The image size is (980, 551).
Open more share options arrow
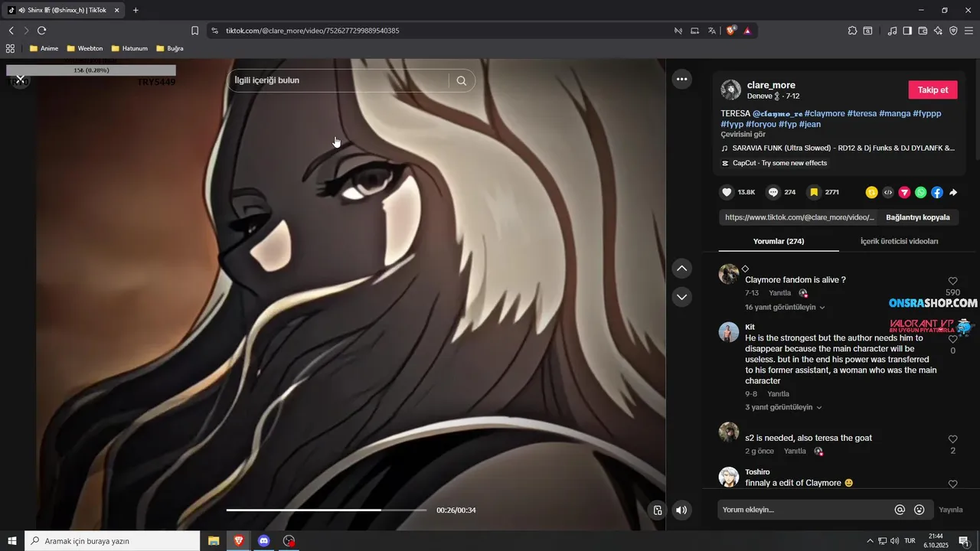(953, 193)
